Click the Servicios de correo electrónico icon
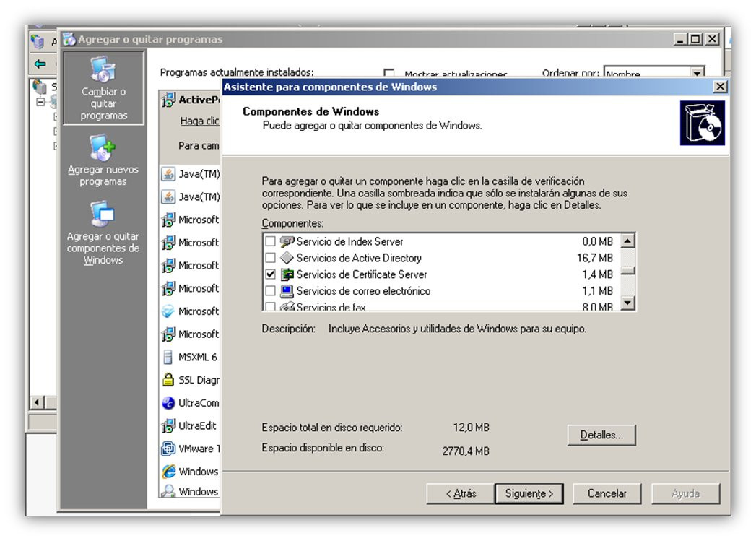This screenshot has height=541, width=756. pos(287,291)
